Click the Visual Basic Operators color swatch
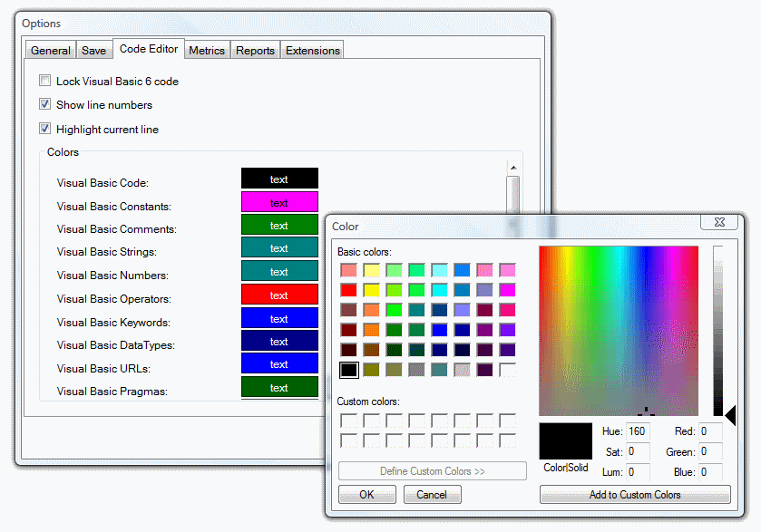The height and width of the screenshot is (532, 761). (279, 295)
